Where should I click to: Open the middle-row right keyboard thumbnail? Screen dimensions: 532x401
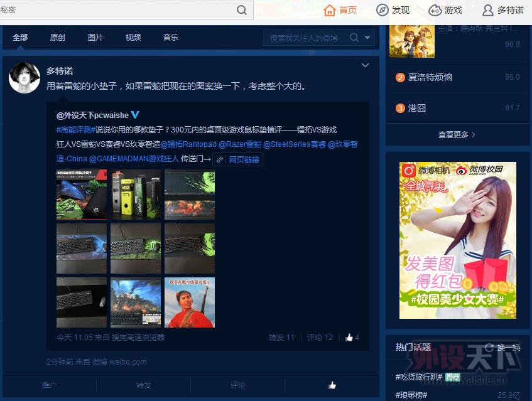pos(190,249)
